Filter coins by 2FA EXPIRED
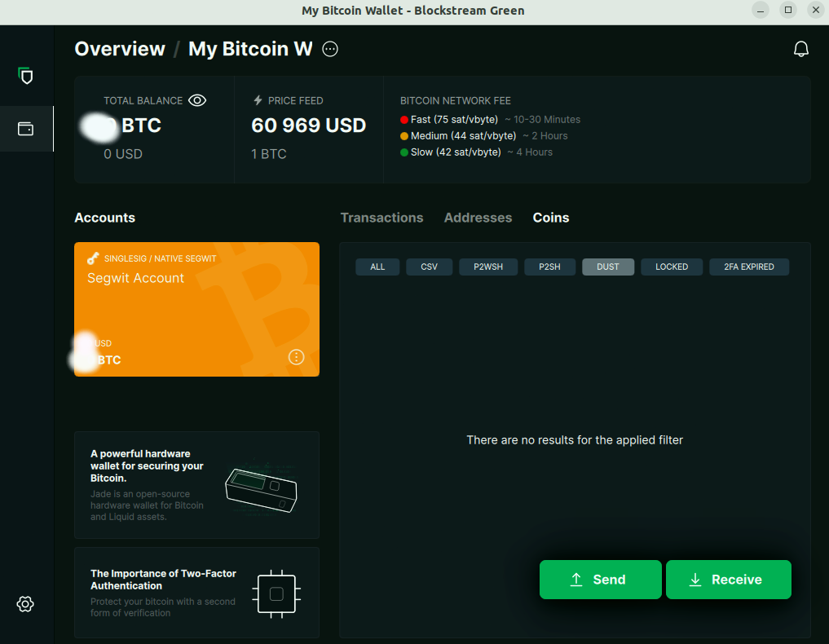Viewport: 829px width, 644px height. coord(749,267)
